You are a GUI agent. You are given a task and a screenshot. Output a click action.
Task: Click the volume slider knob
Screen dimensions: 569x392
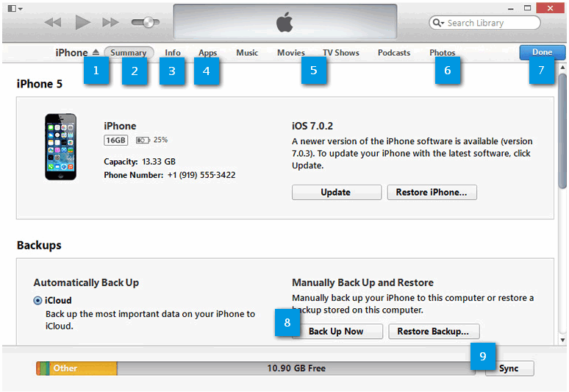(148, 23)
